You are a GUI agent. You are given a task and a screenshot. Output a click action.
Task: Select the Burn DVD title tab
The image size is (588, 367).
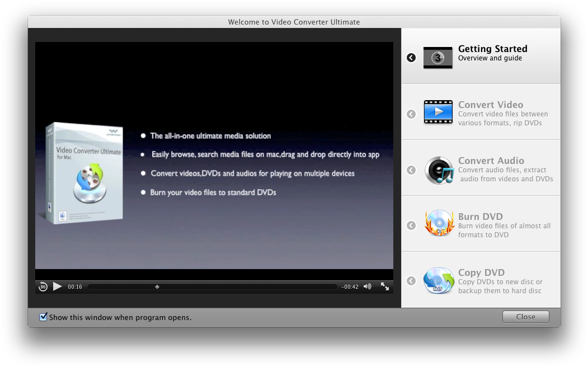(480, 217)
